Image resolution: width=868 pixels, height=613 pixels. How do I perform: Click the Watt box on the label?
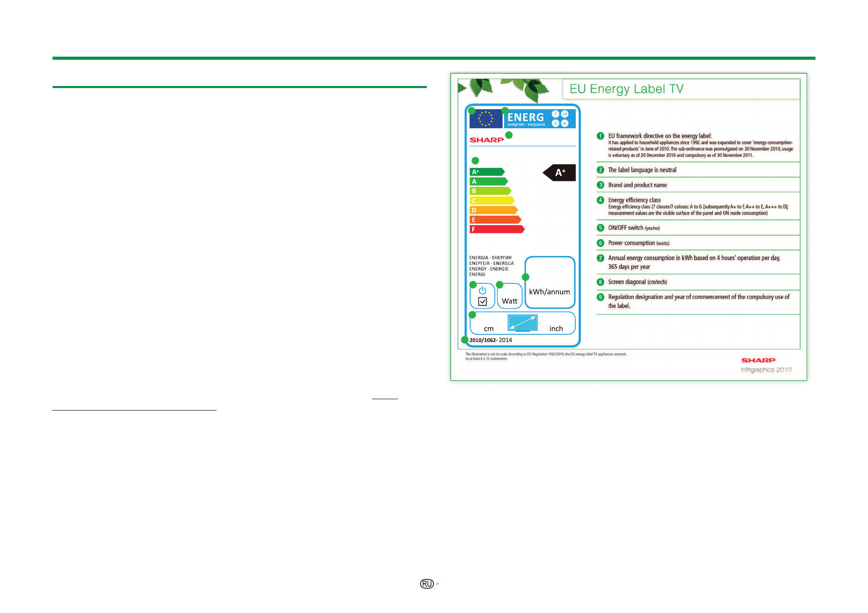510,297
